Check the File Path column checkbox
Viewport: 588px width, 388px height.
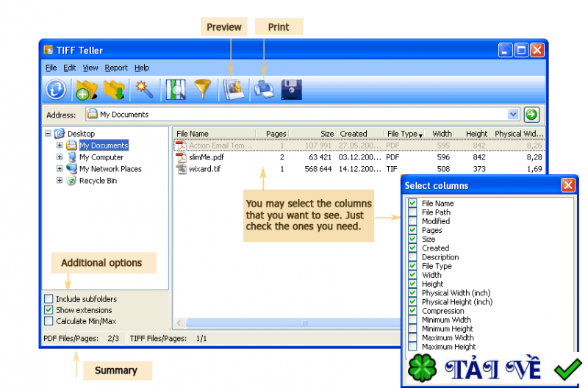pyautogui.click(x=412, y=212)
